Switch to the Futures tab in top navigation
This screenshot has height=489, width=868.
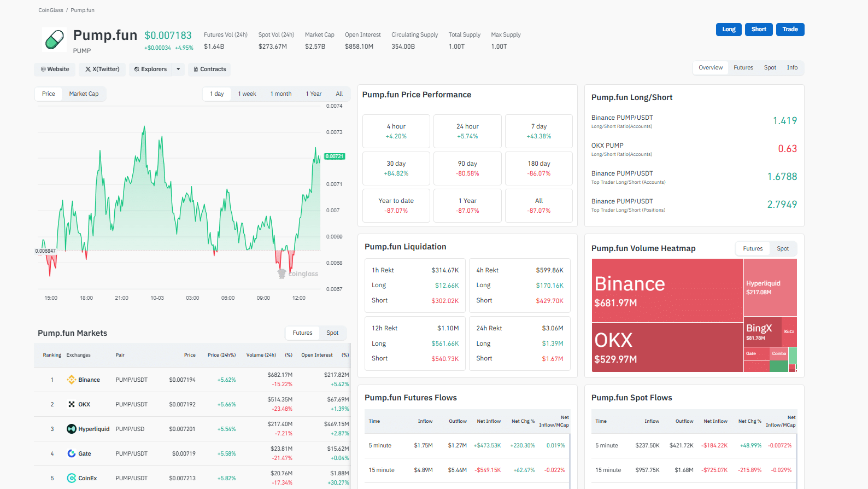tap(743, 68)
